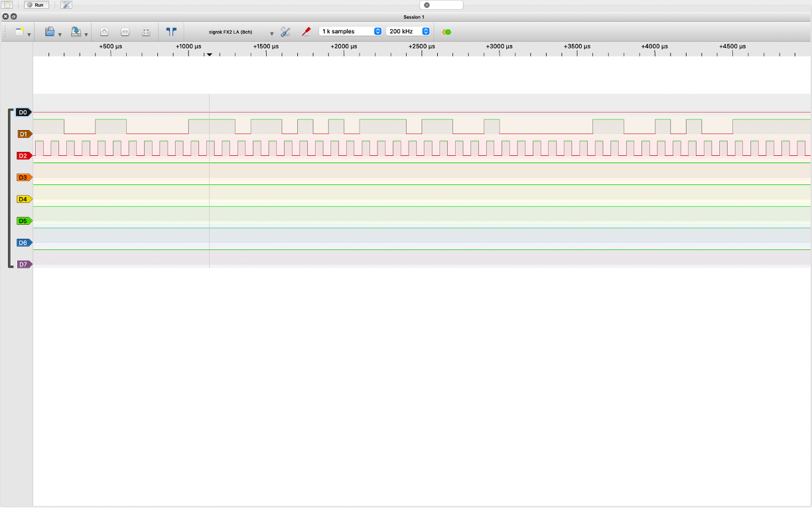This screenshot has width=812, height=508.
Task: Close Session 1 with the X button
Action: tap(6, 17)
